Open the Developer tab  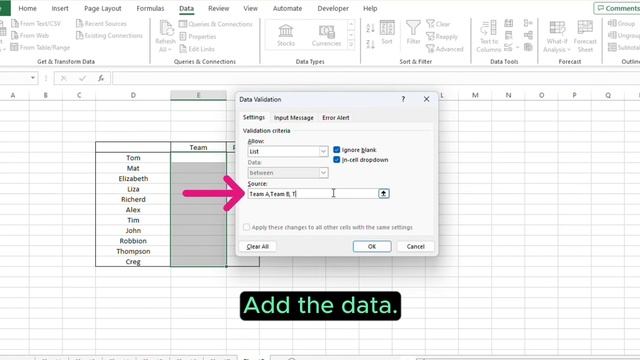click(x=333, y=8)
